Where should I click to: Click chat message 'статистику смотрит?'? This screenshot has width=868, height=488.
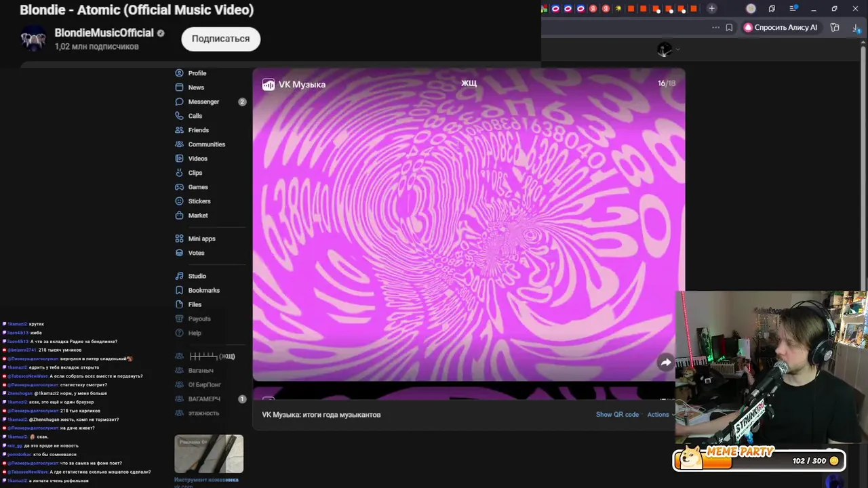coord(83,385)
